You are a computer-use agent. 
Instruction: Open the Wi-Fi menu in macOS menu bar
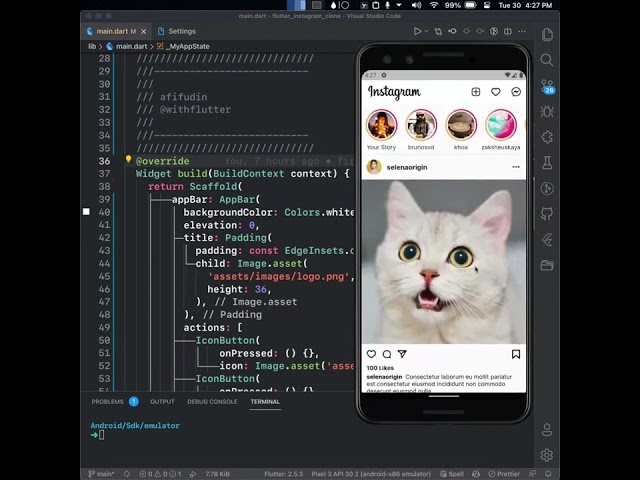pos(434,5)
